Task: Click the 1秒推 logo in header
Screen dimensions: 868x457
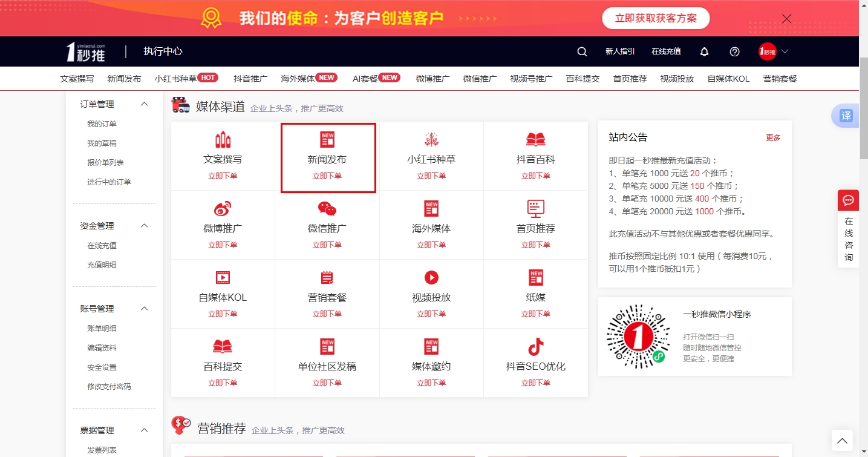Action: 86,52
